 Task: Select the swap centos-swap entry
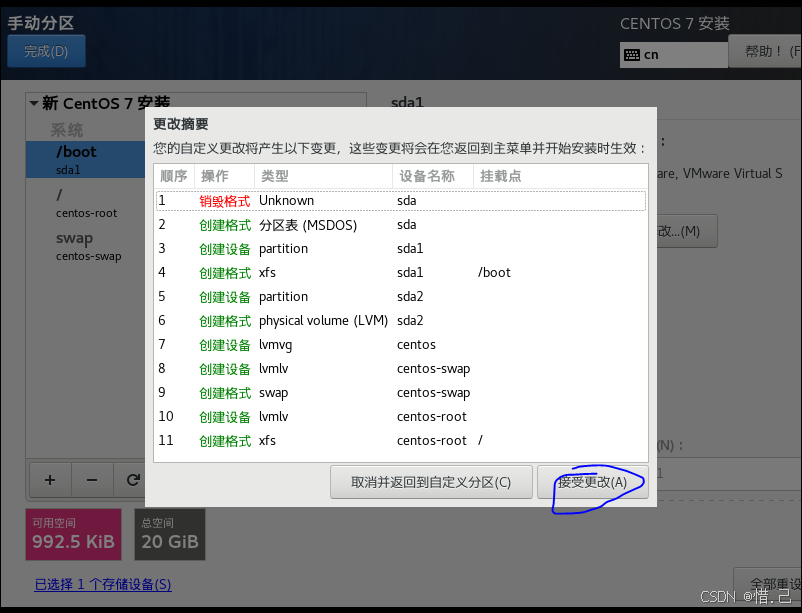point(85,246)
